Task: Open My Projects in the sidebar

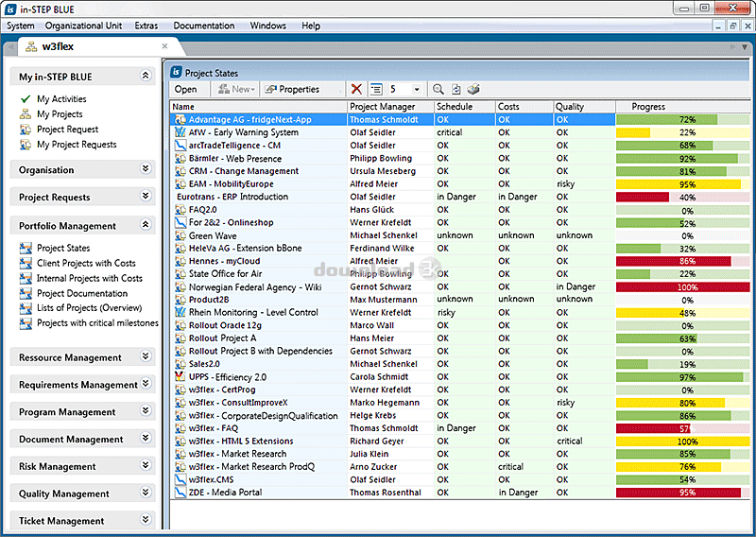Action: (x=60, y=114)
